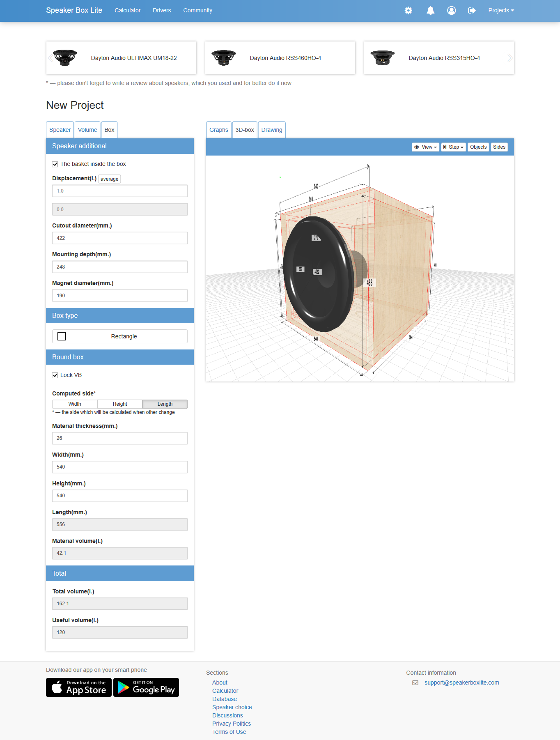Click the Total volume field
This screenshot has height=740, width=560.
click(120, 604)
